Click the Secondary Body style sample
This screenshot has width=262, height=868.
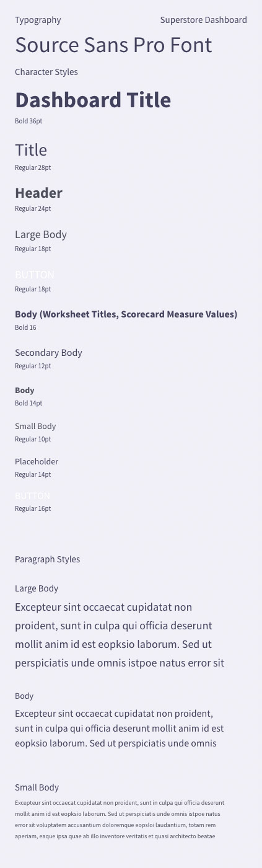48,353
